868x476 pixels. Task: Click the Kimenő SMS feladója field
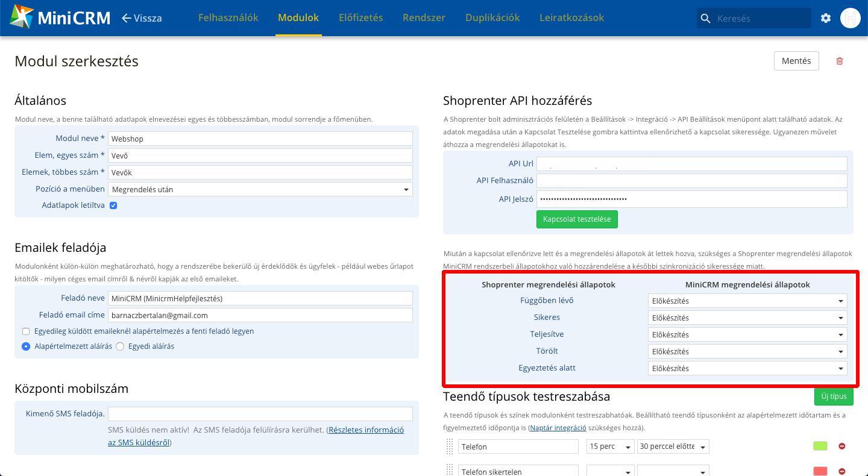(x=260, y=413)
